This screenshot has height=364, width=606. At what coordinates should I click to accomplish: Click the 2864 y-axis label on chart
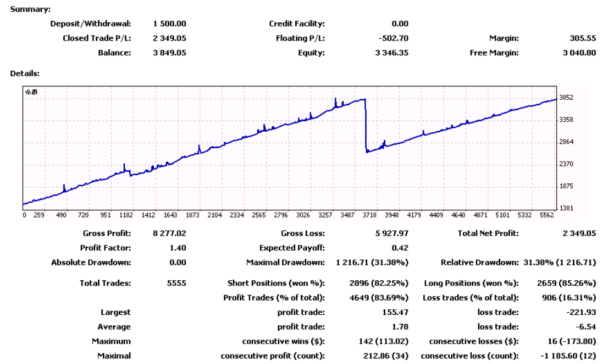tap(566, 142)
